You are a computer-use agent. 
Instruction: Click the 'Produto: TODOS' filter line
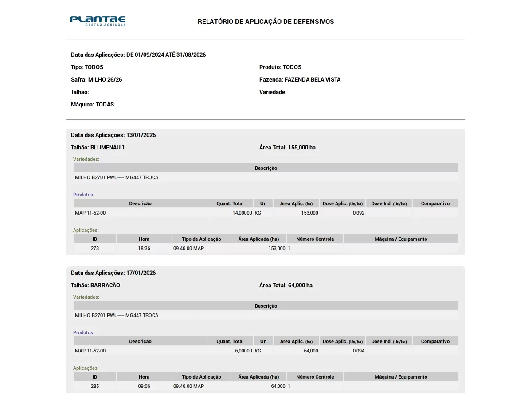281,67
